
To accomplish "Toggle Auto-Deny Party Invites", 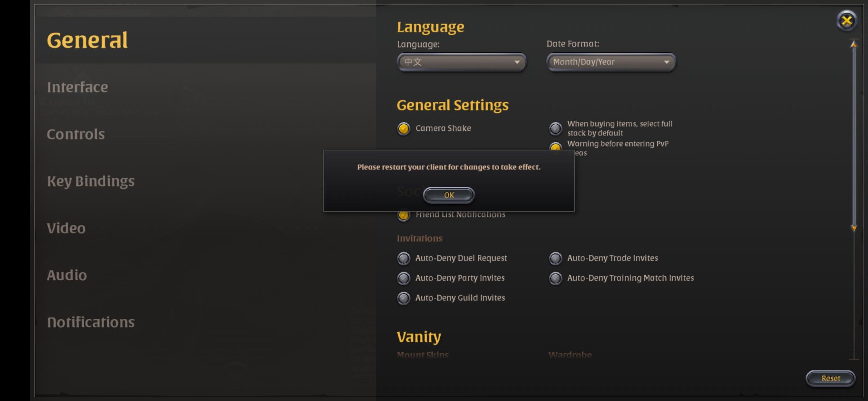I will (404, 278).
